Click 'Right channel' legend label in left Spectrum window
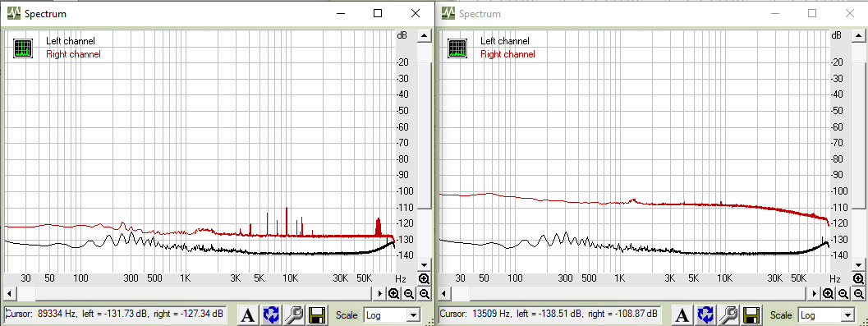 coord(74,54)
